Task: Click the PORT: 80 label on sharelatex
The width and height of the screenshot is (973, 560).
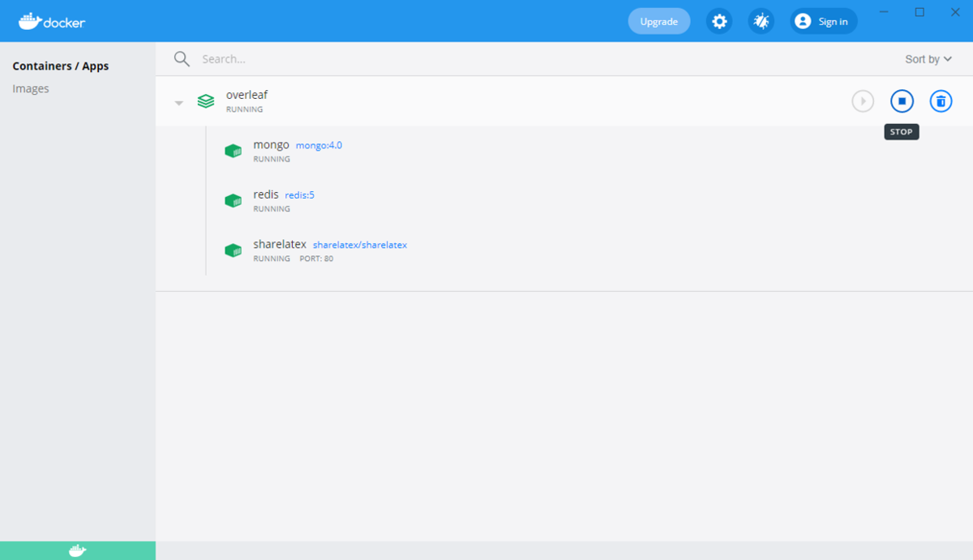Action: [316, 259]
